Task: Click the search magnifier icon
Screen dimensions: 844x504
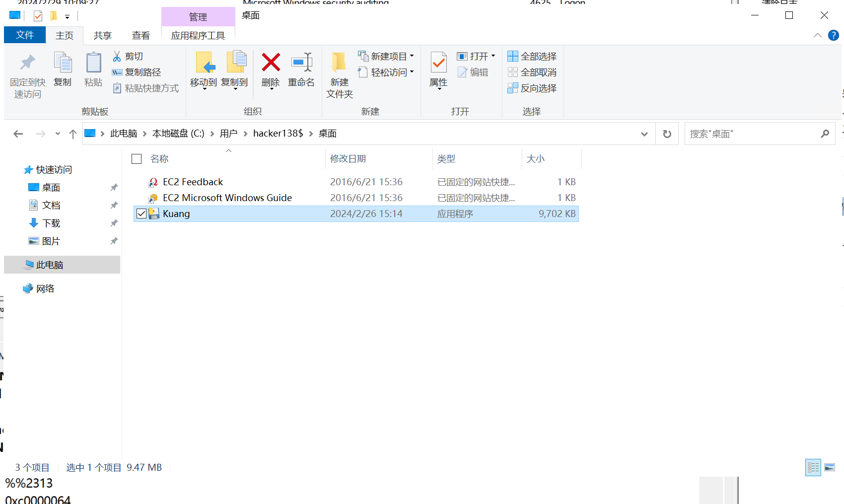Action: 825,134
